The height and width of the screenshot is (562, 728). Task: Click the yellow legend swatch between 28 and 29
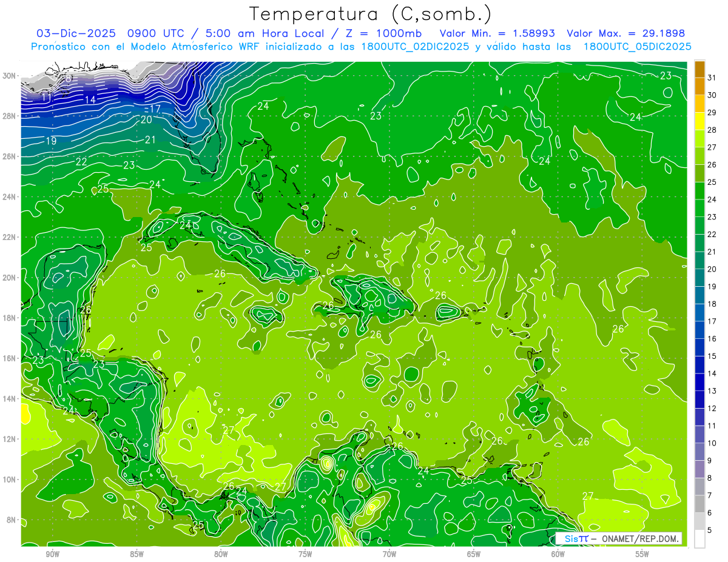coord(699,121)
